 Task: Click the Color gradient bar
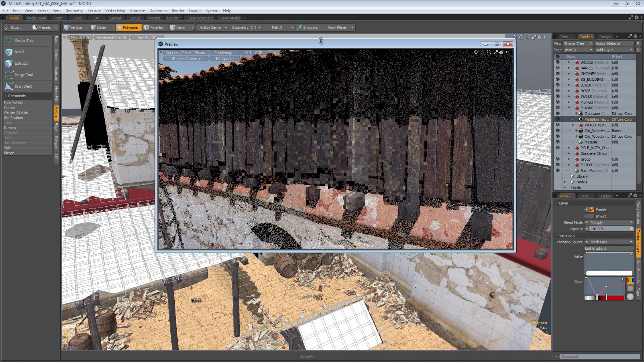pos(605,298)
